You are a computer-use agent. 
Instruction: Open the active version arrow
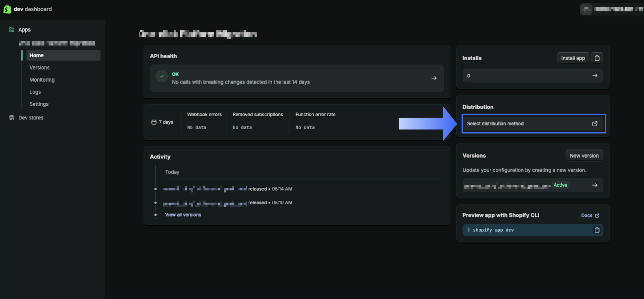pos(594,185)
